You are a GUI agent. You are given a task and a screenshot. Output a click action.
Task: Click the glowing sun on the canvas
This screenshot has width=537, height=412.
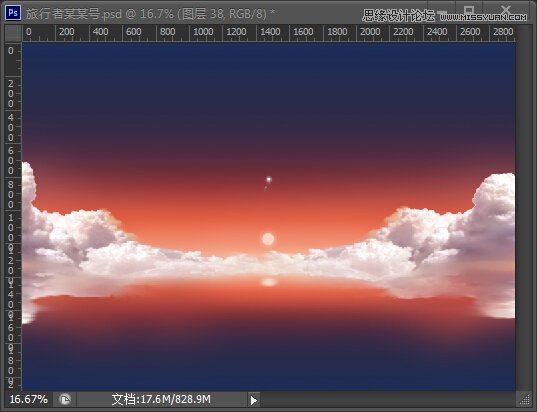[x=268, y=239]
